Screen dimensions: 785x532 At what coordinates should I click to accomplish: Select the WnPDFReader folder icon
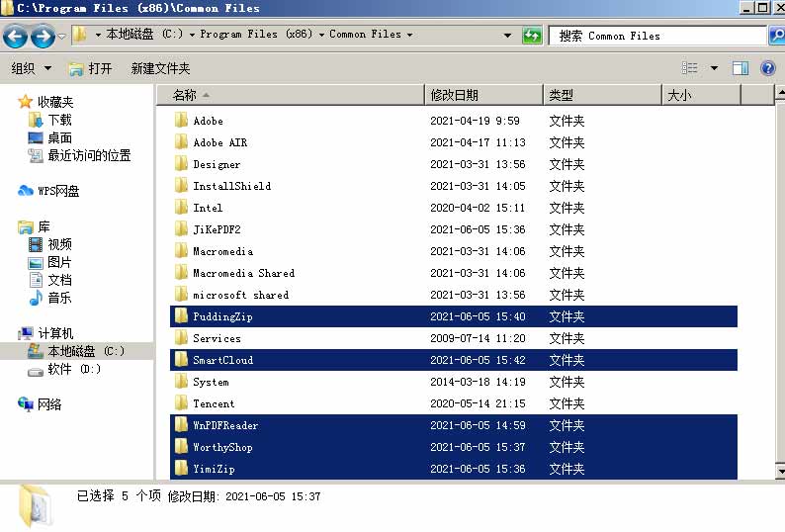181,425
